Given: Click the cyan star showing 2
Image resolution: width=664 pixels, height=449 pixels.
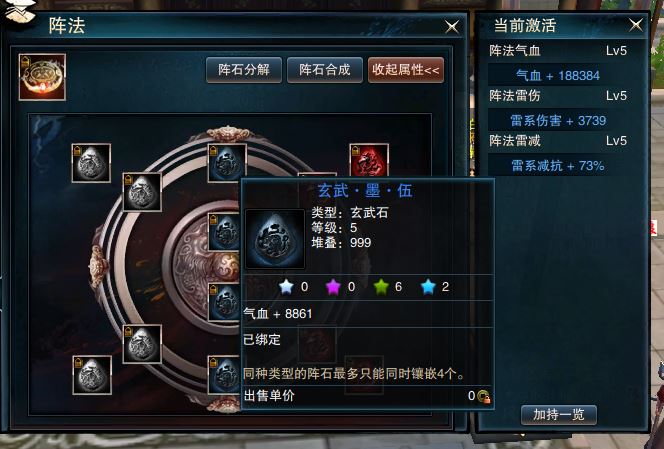Looking at the screenshot, I should 428,287.
